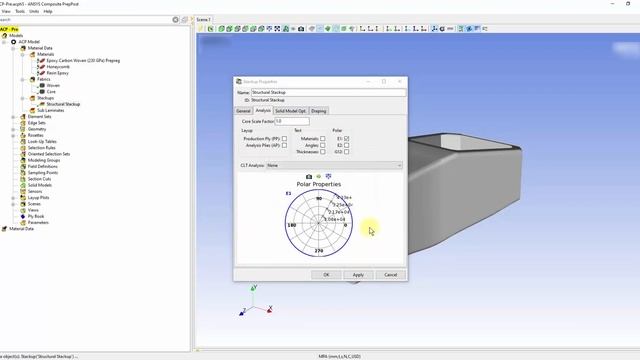The image size is (640, 360).
Task: Switch to the General tab
Action: (243, 111)
